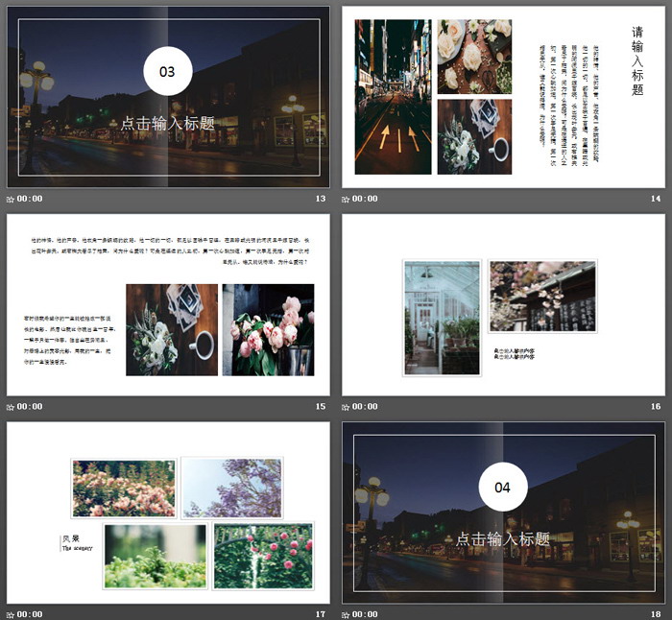This screenshot has height=620, width=672.
Task: Click the transition star icon under slide 18
Action: [x=346, y=613]
